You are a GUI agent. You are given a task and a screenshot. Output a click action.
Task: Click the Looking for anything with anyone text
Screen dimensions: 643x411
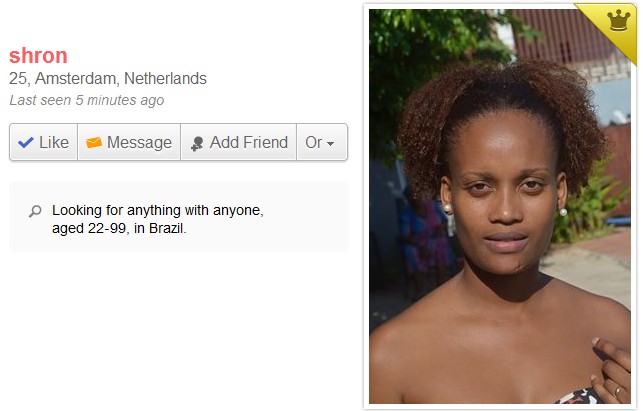pyautogui.click(x=158, y=210)
